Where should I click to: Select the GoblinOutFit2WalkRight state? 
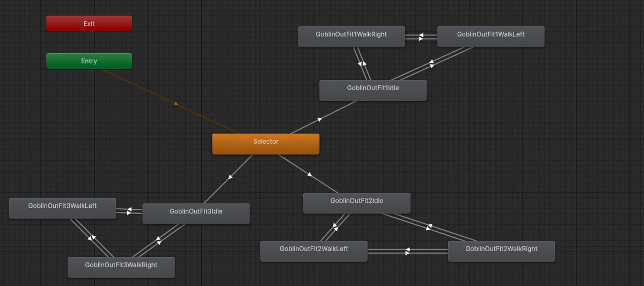[501, 251]
